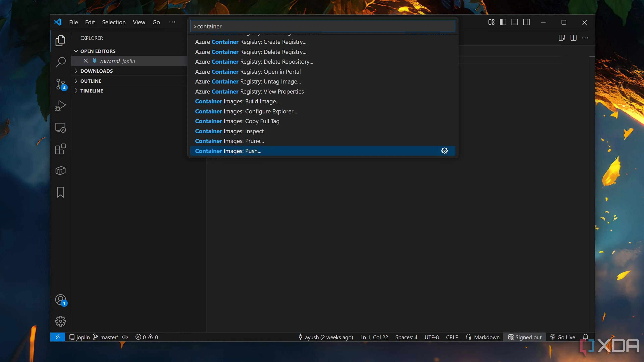
Task: Open problems errors and warnings indicator
Action: tap(147, 337)
